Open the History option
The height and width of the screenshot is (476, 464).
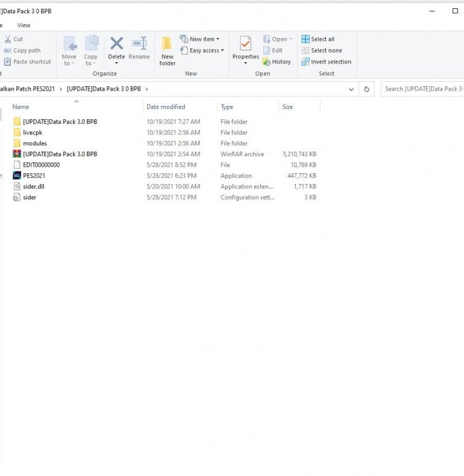(x=277, y=62)
